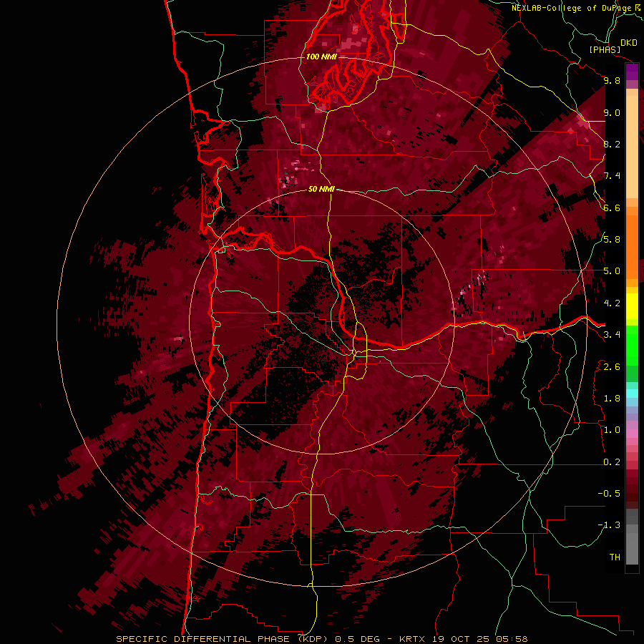Click the cyan segment of the color bar
644x644 pixels.
pos(632,394)
